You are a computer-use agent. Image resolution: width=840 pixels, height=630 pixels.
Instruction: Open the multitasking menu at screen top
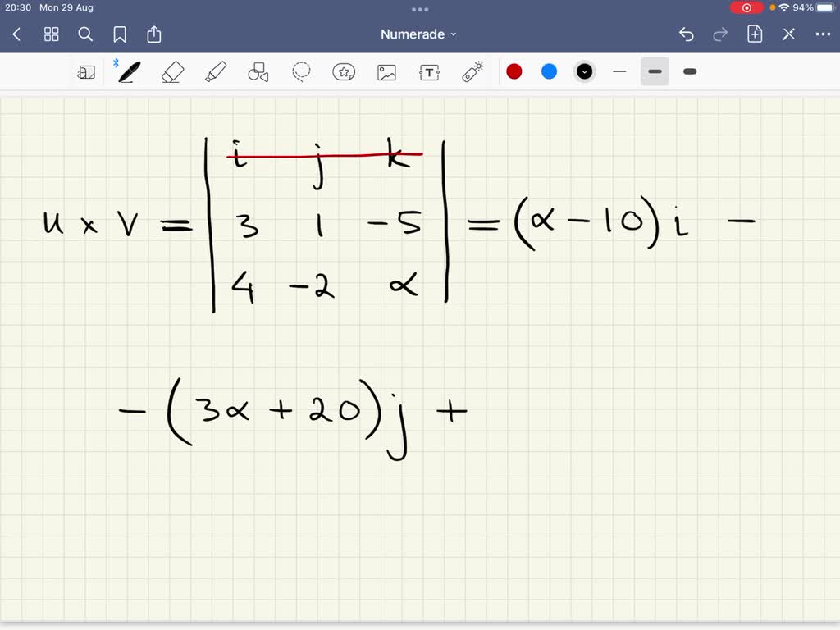[x=419, y=9]
